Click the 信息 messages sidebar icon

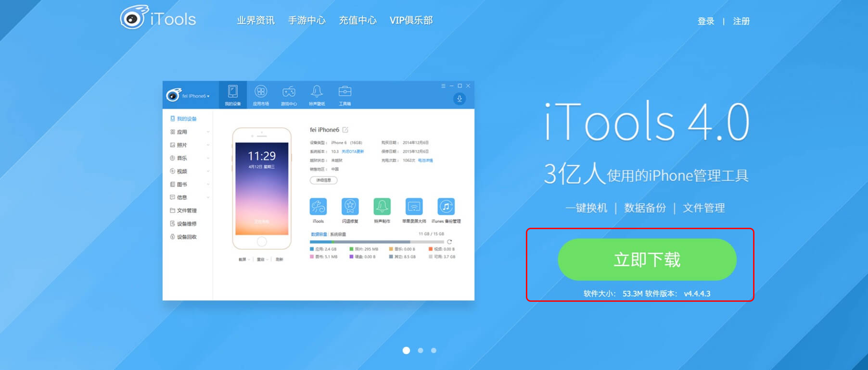pos(172,197)
